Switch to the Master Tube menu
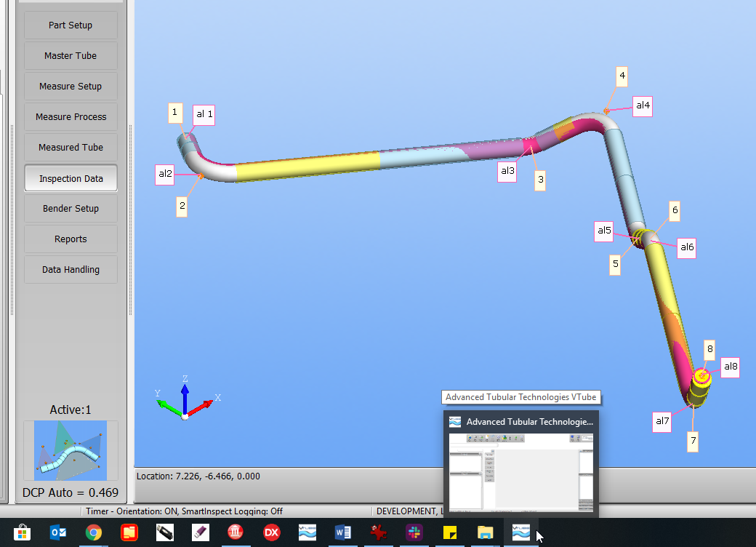Screen dimensions: 756x547 71,56
